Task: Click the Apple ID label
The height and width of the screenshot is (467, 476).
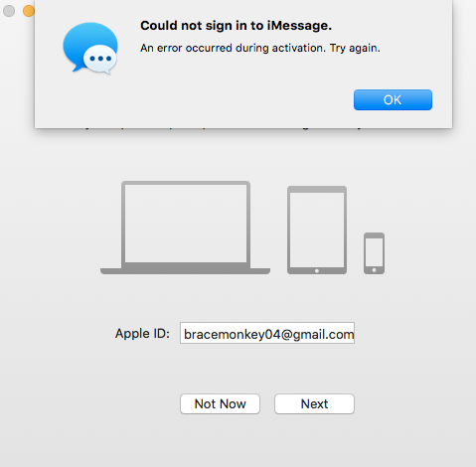Action: [142, 333]
